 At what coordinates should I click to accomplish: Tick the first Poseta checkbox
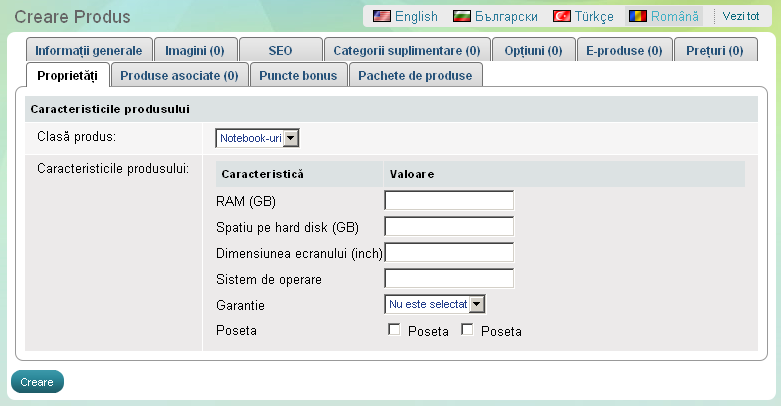[394, 330]
